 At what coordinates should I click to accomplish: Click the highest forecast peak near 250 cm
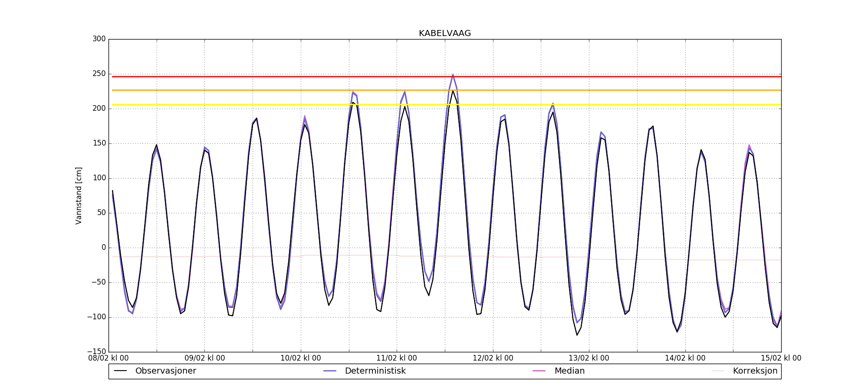(453, 75)
